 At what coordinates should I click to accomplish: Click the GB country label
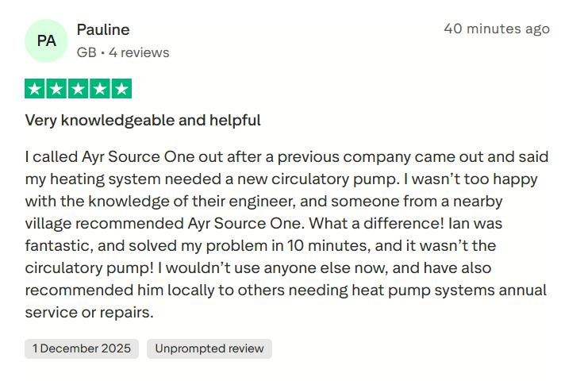tap(86, 52)
